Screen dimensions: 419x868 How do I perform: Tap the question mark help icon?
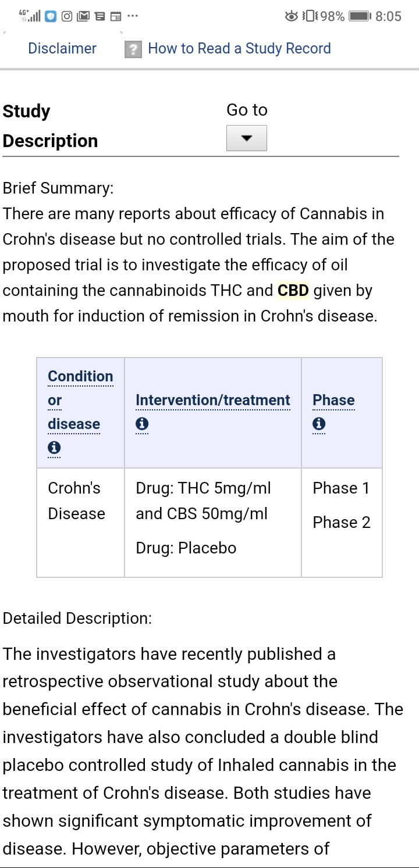coord(133,49)
